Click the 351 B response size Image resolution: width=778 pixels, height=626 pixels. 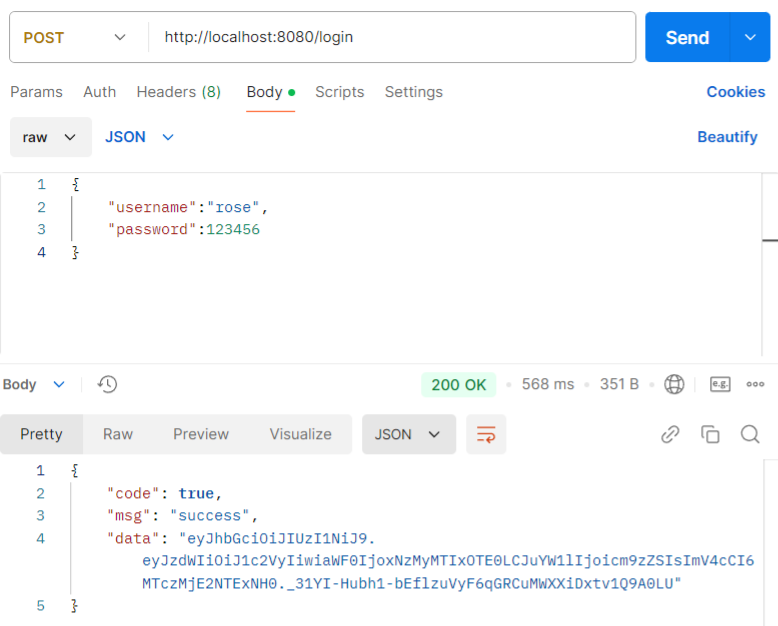(619, 384)
